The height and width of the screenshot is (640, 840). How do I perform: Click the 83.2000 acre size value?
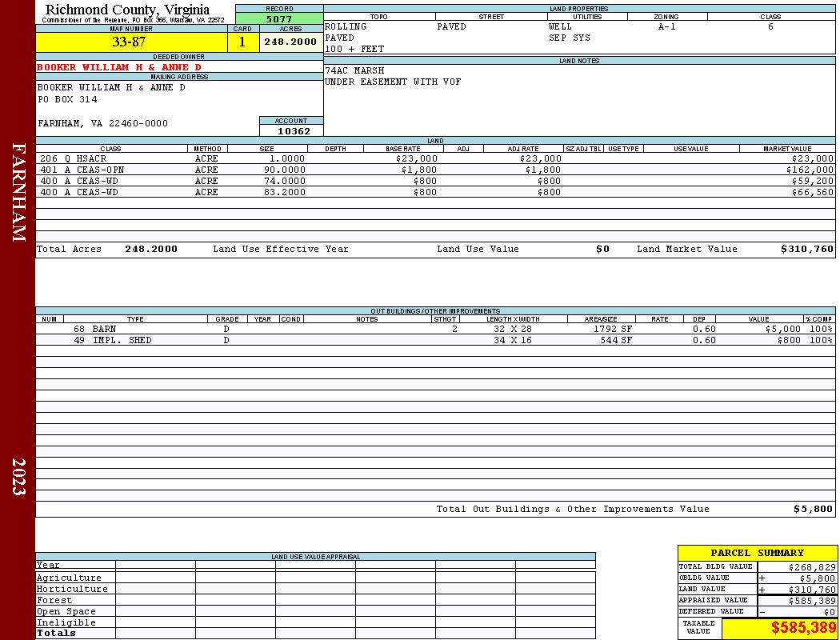(285, 192)
